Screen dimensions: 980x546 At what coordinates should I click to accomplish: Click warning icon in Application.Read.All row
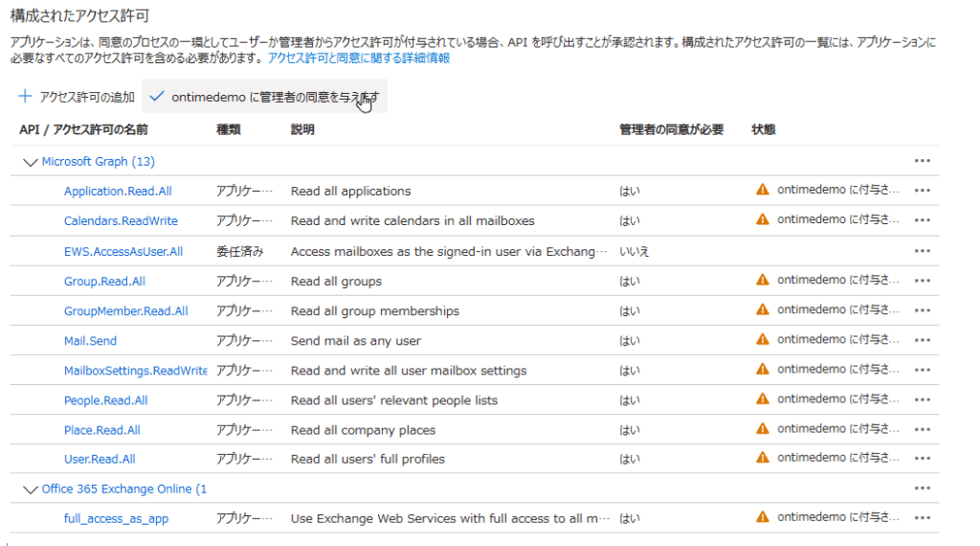[763, 190]
